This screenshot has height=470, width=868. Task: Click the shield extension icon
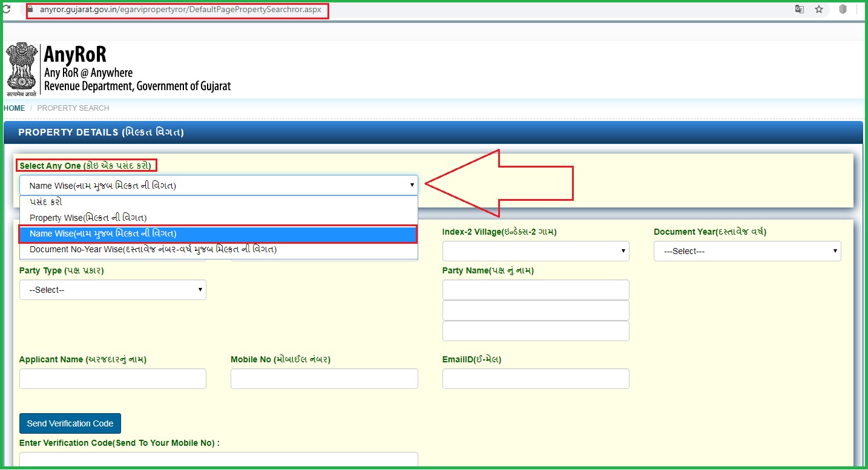click(842, 10)
